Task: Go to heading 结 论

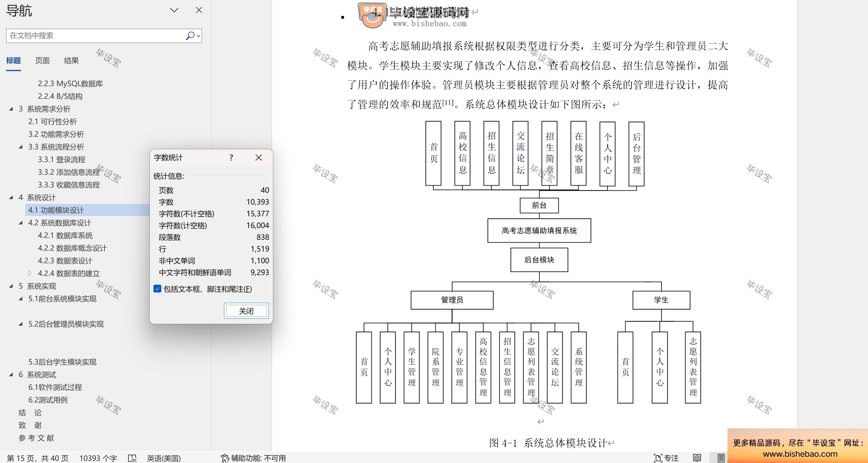Action: [x=30, y=412]
